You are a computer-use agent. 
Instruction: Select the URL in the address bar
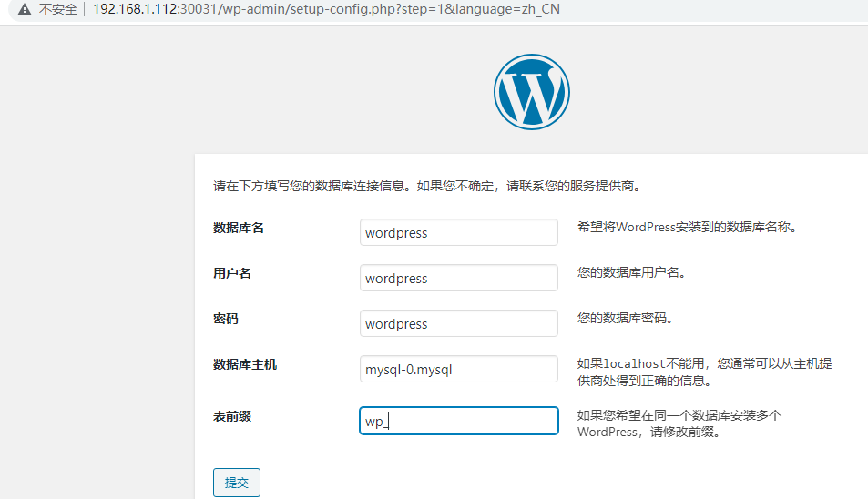point(326,9)
